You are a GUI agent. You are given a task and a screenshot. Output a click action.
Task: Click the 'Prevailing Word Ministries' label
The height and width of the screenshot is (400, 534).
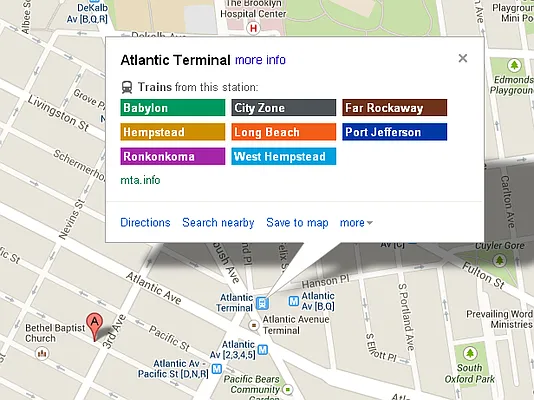[x=500, y=319]
